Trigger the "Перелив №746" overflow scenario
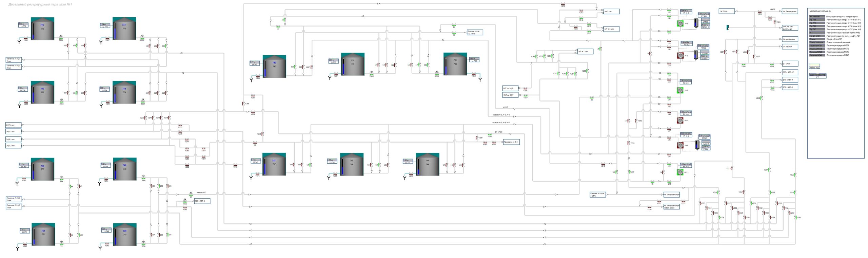 pos(817,55)
